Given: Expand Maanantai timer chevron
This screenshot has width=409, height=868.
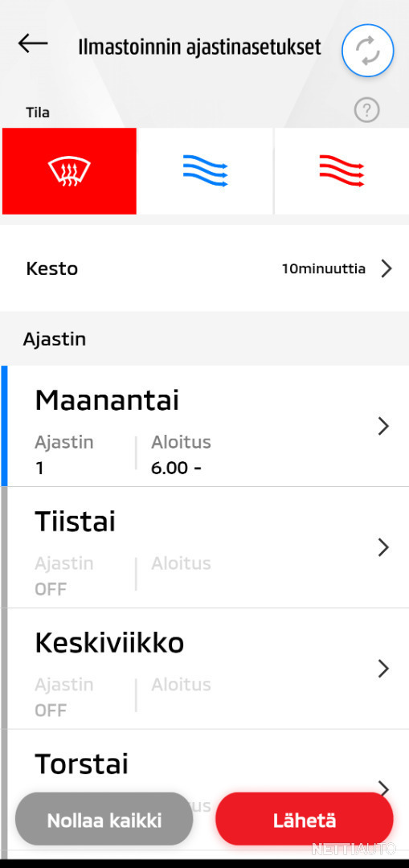Looking at the screenshot, I should click(383, 426).
